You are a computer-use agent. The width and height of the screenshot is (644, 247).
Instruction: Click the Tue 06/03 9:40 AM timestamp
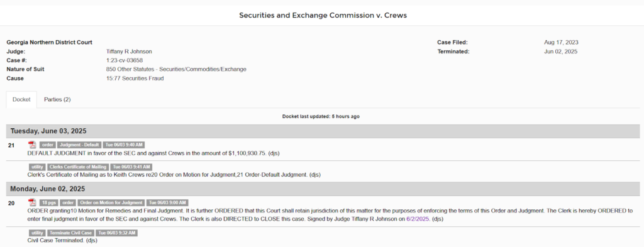pos(124,145)
